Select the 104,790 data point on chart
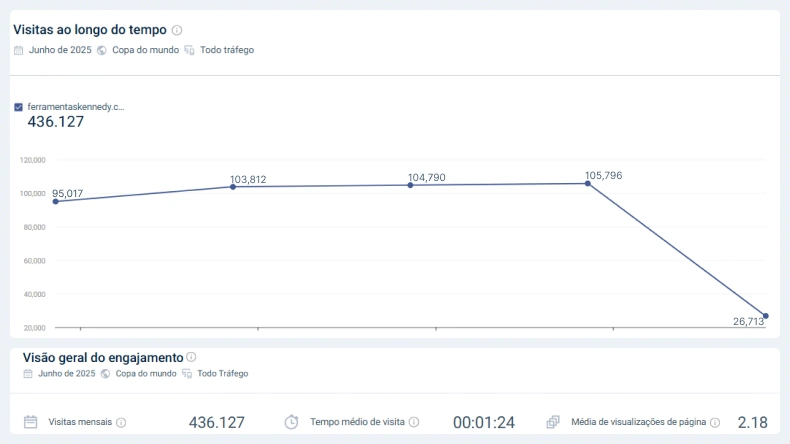The height and width of the screenshot is (444, 790). coord(410,185)
